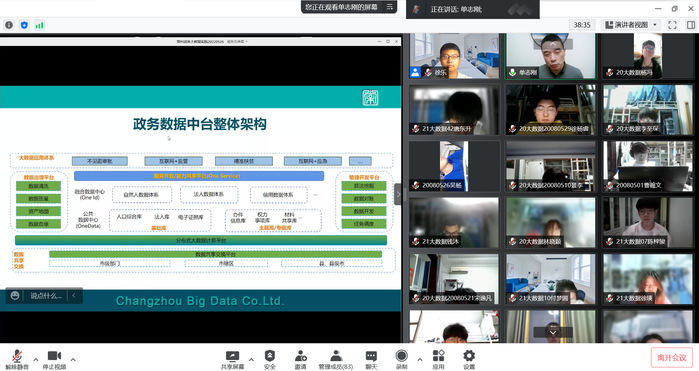Click the red Leave Meeting button
This screenshot has width=699, height=371.
tap(671, 358)
